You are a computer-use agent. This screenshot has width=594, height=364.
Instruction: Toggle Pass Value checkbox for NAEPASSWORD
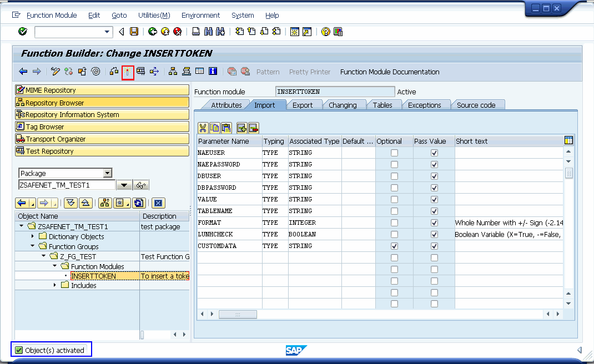point(434,165)
